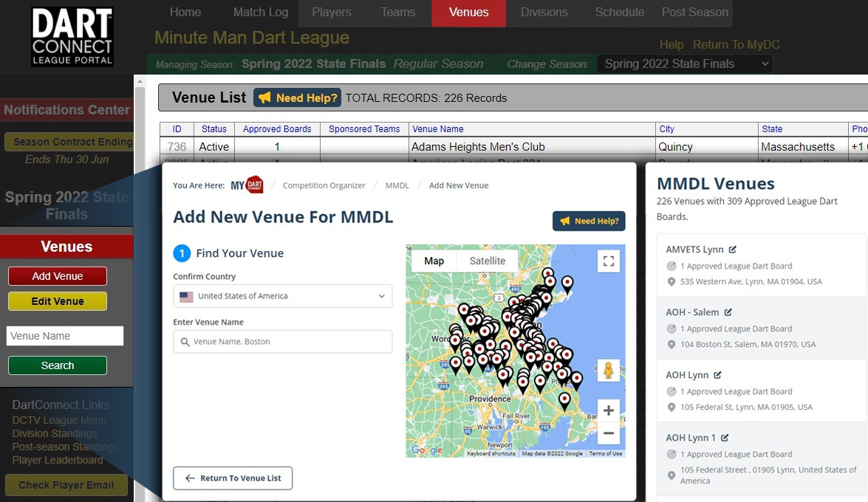Click the search magnifier in venue name field
The width and height of the screenshot is (868, 502).
185,342
